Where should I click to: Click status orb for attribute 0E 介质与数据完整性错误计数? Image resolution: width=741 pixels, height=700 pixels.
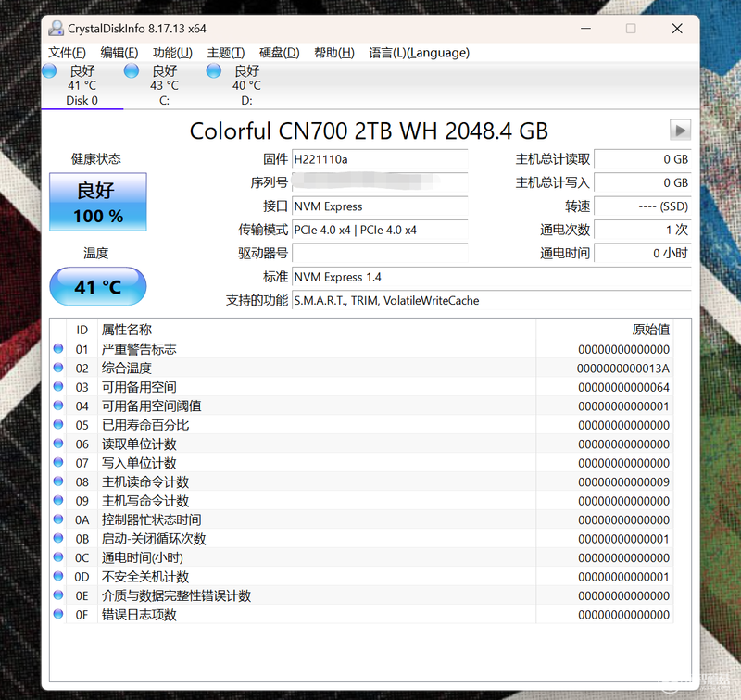58,594
